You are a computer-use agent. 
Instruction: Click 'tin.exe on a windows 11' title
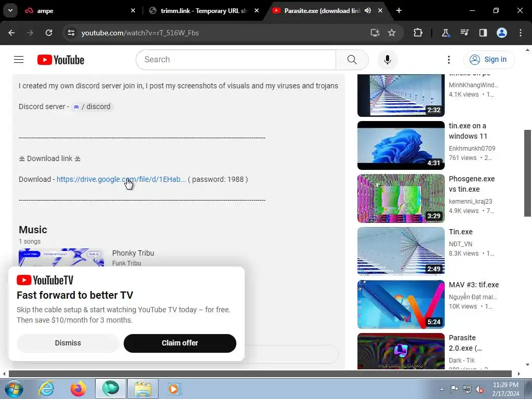point(468,131)
